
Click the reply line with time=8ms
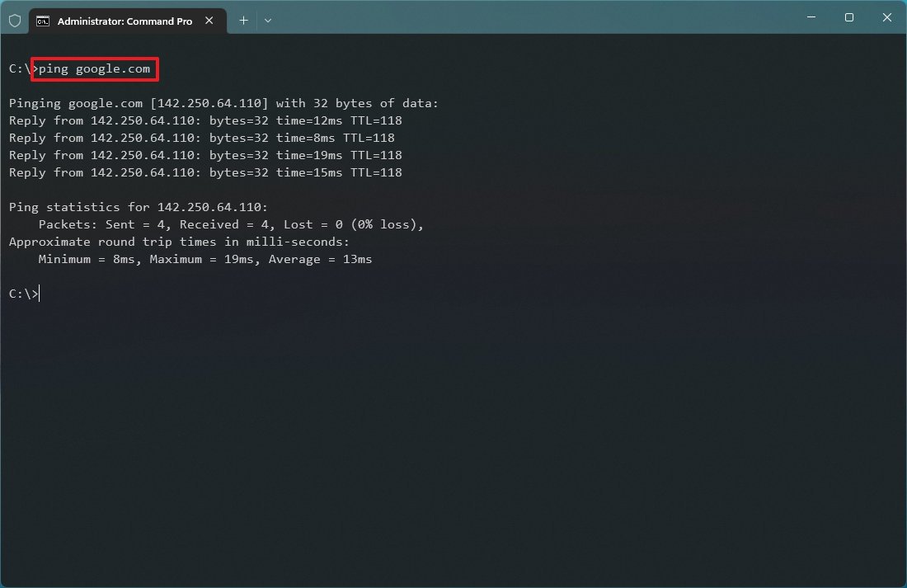coord(202,138)
